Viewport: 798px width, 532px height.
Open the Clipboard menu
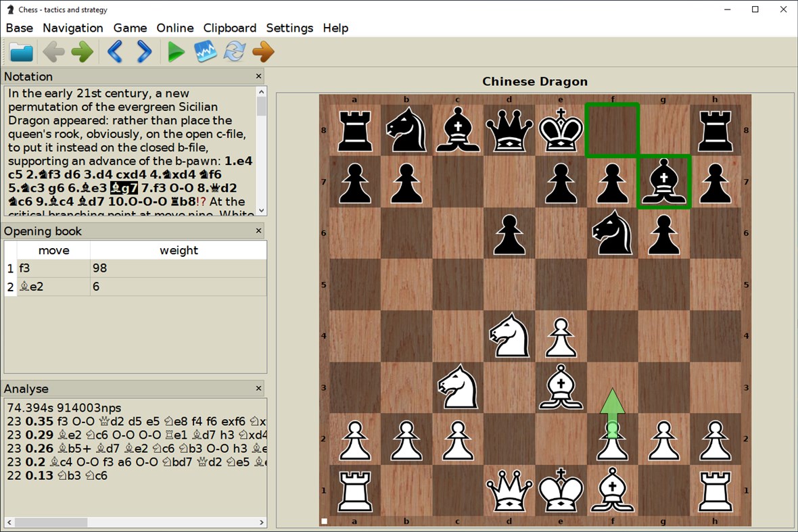[229, 28]
